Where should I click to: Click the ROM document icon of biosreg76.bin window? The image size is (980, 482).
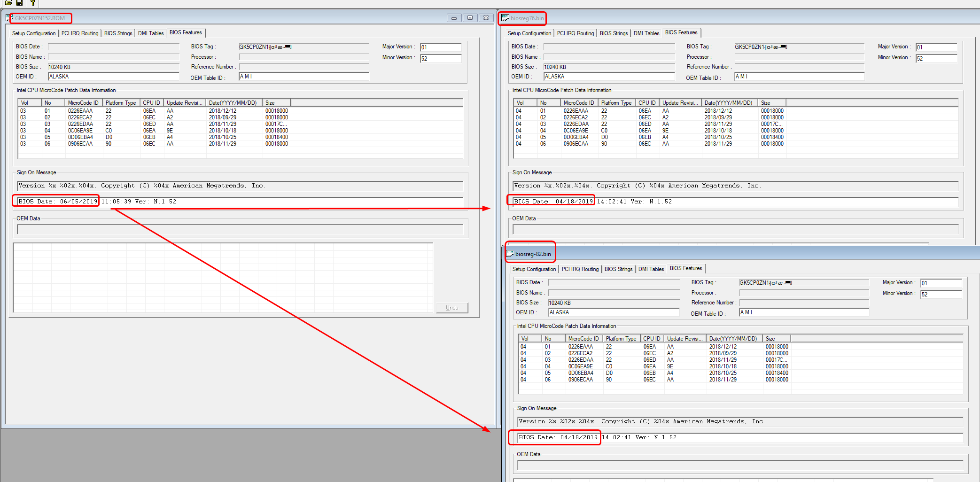(505, 18)
